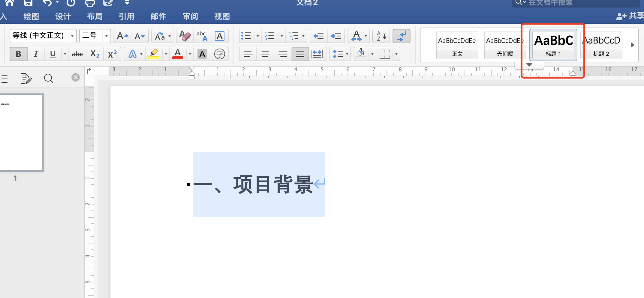This screenshot has height=298, width=644.
Task: Sort text with A-Z icon
Action: point(381,36)
